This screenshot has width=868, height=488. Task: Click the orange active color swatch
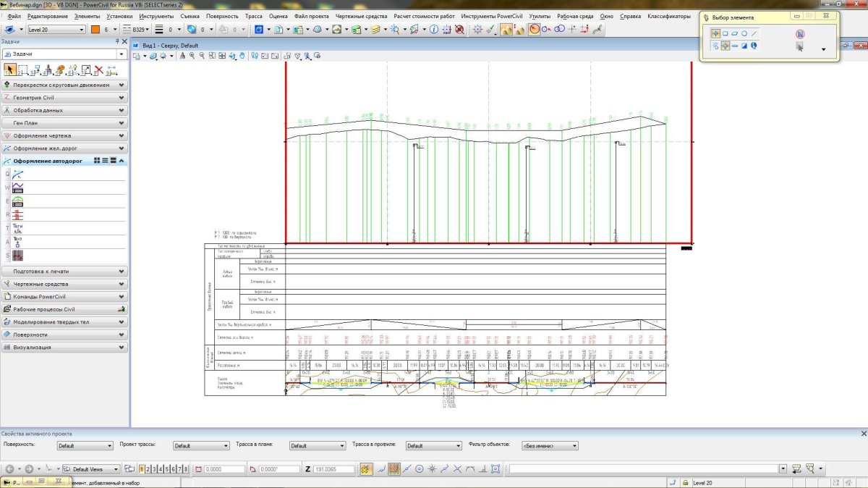click(95, 30)
